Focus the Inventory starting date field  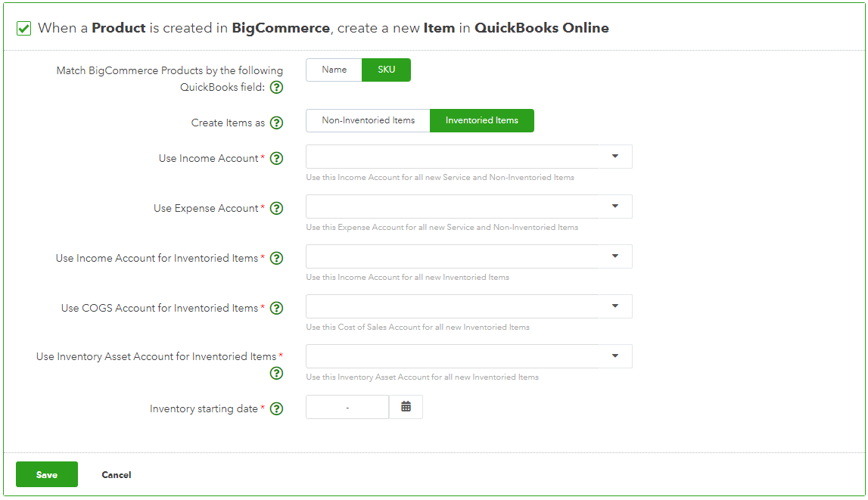coord(347,407)
